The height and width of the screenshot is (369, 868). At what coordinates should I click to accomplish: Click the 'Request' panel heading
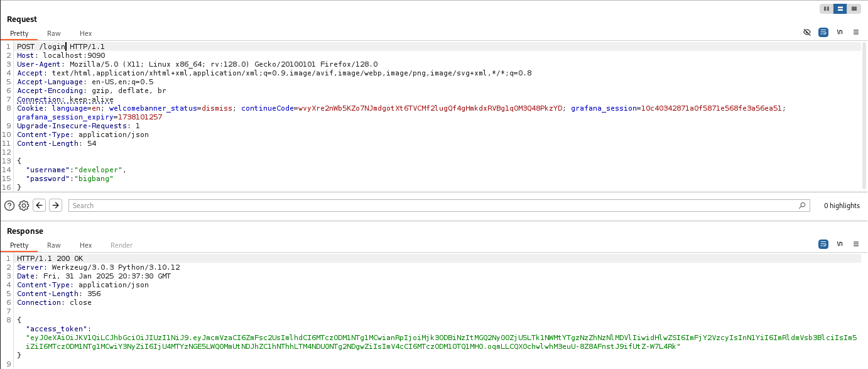[22, 19]
